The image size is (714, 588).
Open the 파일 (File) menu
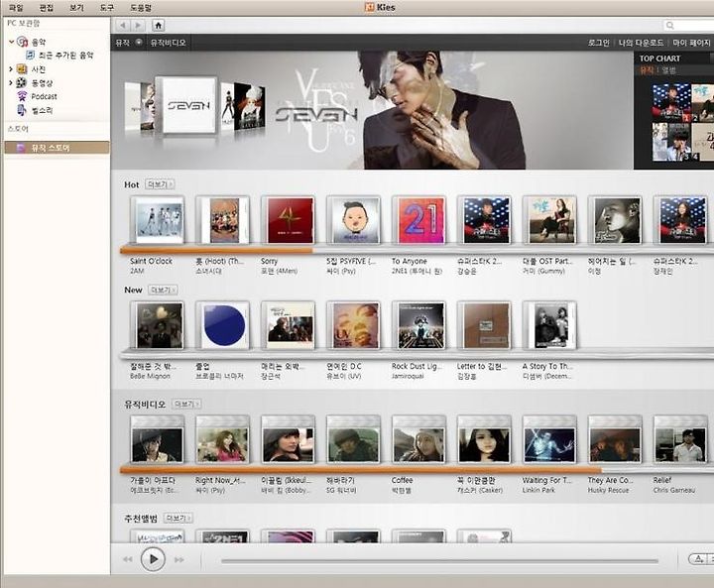[16, 8]
